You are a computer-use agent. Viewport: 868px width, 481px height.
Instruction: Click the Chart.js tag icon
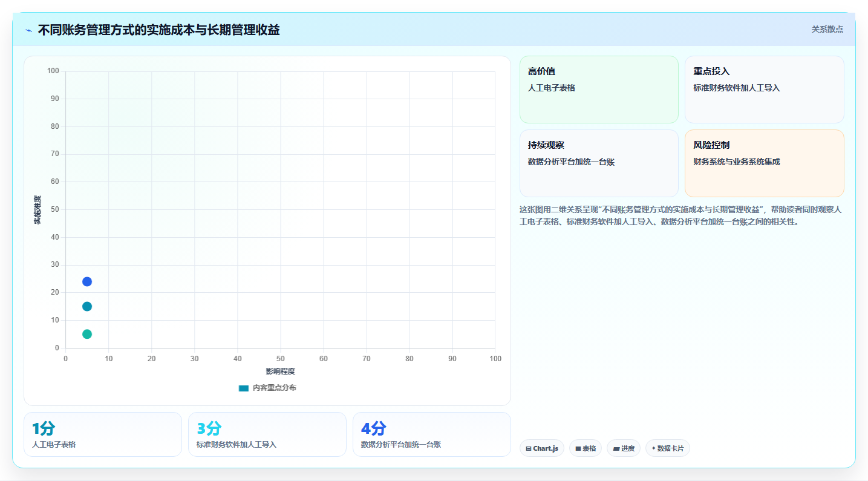tap(529, 448)
